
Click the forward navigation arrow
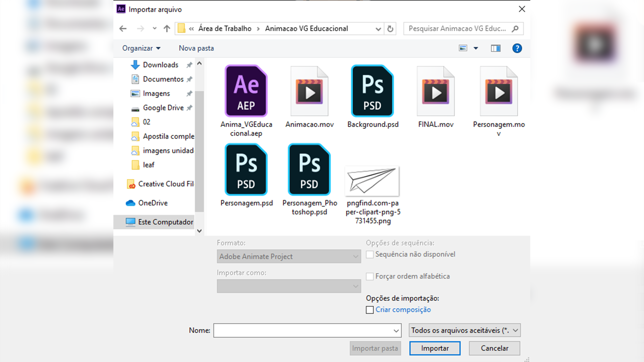(140, 29)
